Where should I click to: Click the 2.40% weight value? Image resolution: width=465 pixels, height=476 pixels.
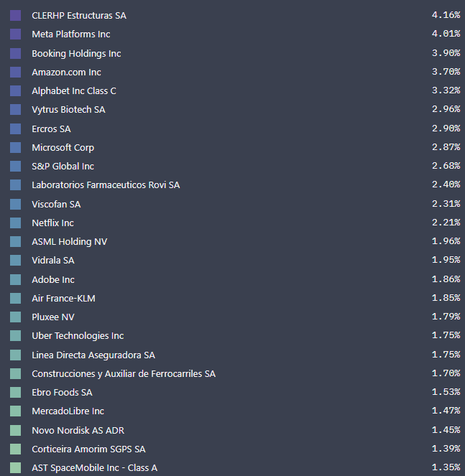(x=446, y=185)
